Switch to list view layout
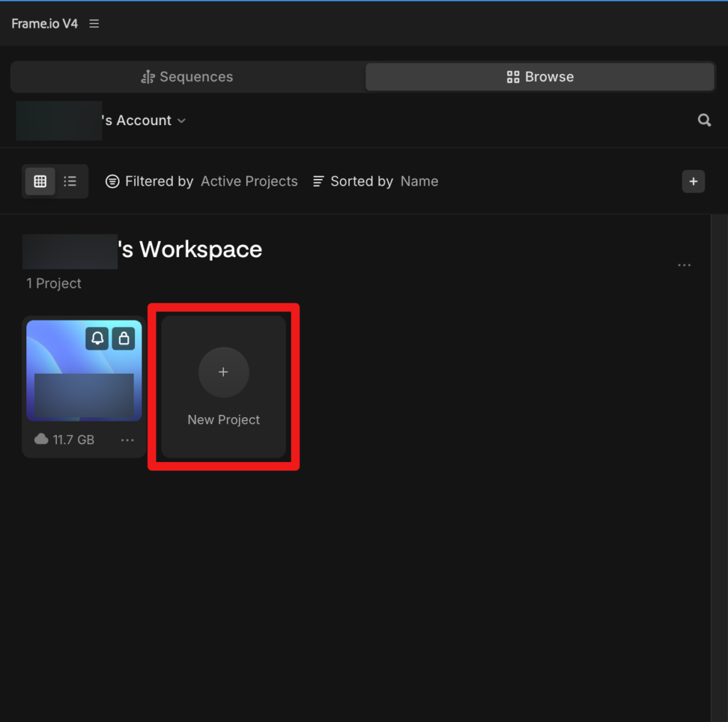 click(x=70, y=181)
